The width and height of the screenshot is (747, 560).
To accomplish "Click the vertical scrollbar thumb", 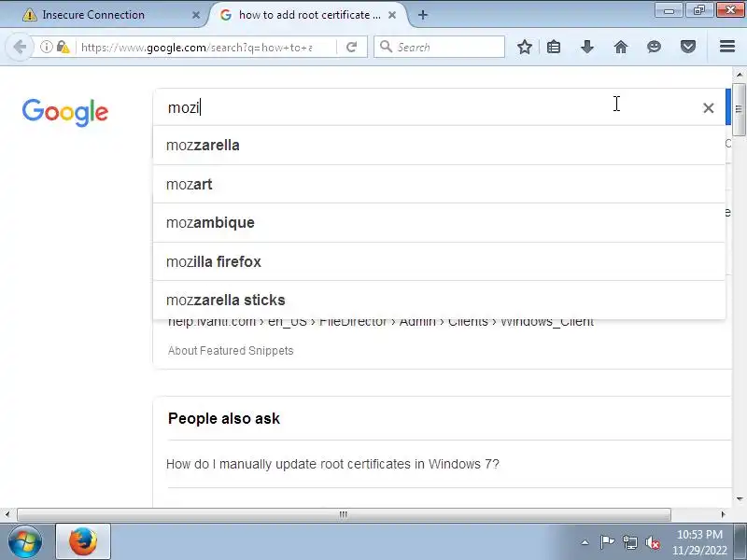I will pos(739,109).
